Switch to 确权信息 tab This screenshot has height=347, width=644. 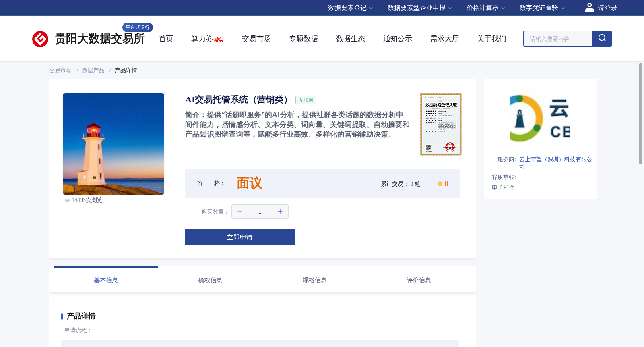210,280
